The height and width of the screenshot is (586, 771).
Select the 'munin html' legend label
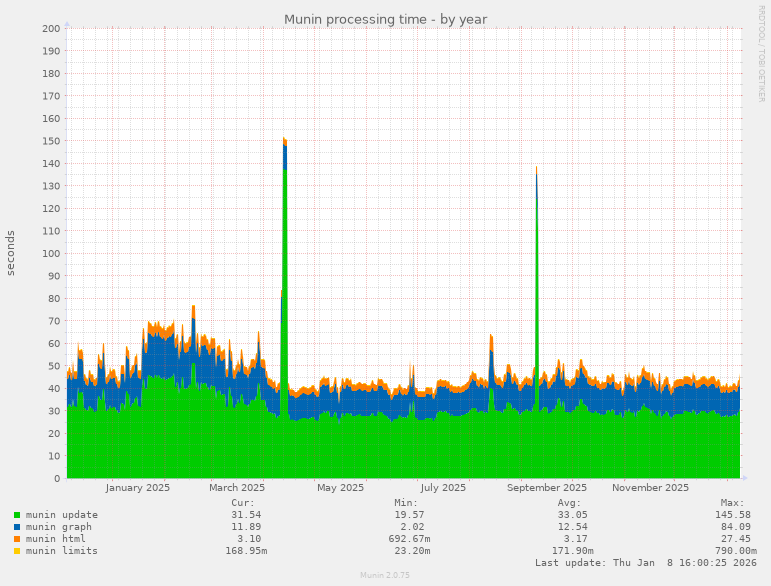pyautogui.click(x=56, y=539)
